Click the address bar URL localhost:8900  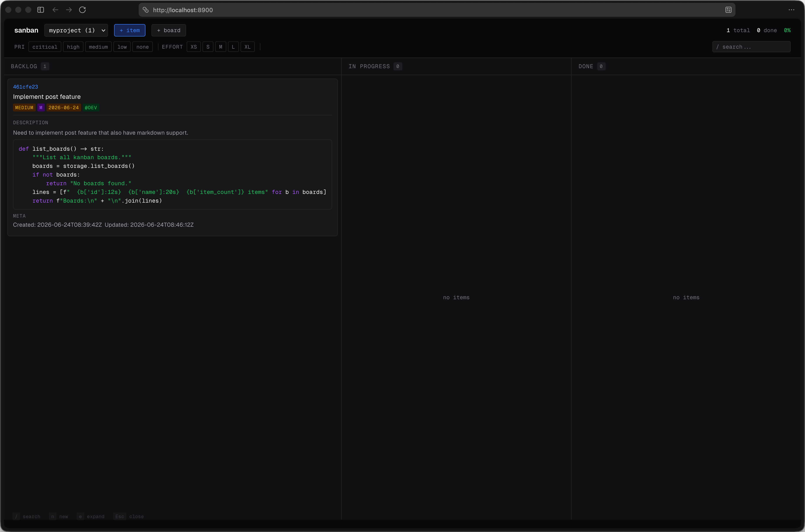click(x=183, y=10)
